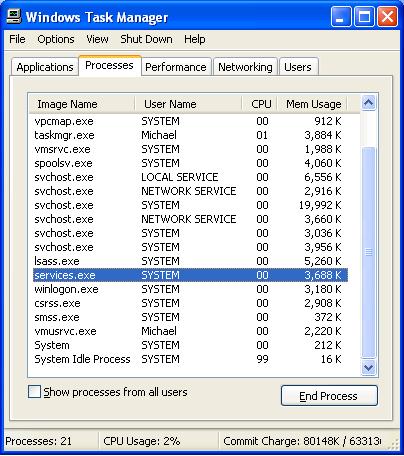404x456 pixels.
Task: Close the Windows Task Manager window
Action: 387,17
